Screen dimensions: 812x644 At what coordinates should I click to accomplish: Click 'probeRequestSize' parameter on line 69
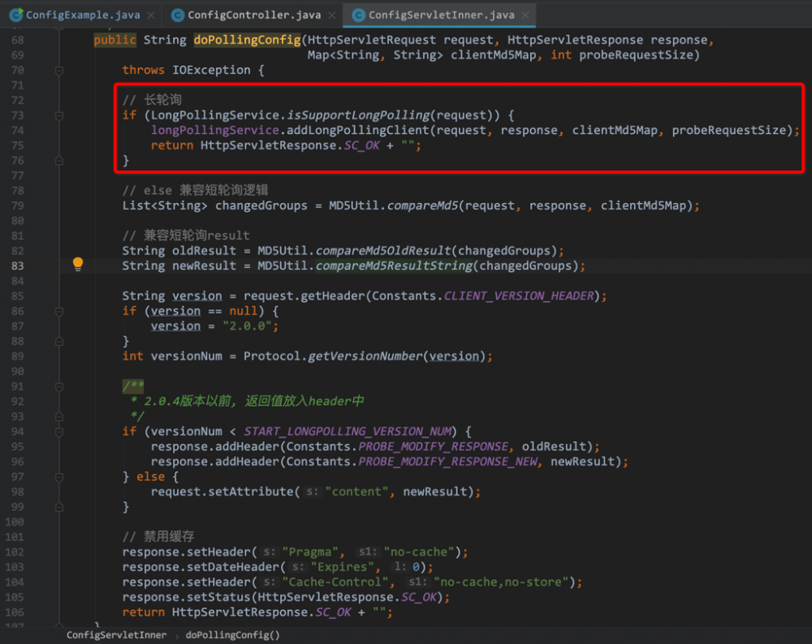[x=636, y=55]
